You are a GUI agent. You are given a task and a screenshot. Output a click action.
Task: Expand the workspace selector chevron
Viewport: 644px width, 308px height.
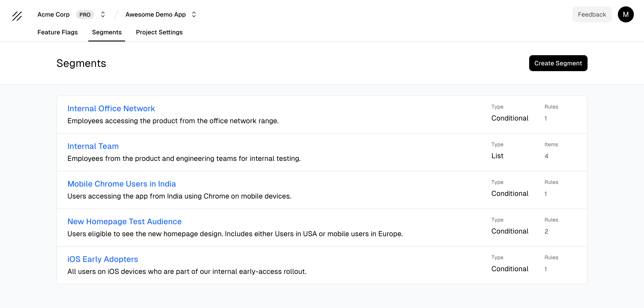102,15
